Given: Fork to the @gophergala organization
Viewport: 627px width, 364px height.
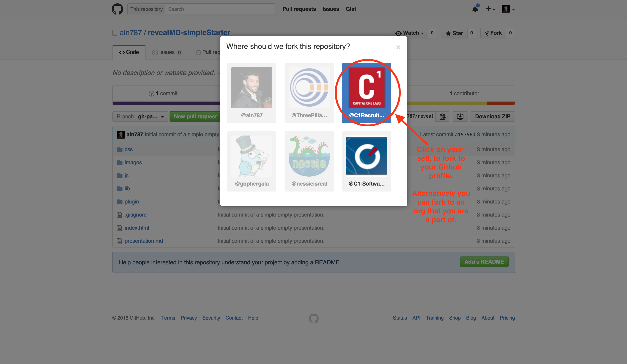Looking at the screenshot, I should pyautogui.click(x=252, y=161).
